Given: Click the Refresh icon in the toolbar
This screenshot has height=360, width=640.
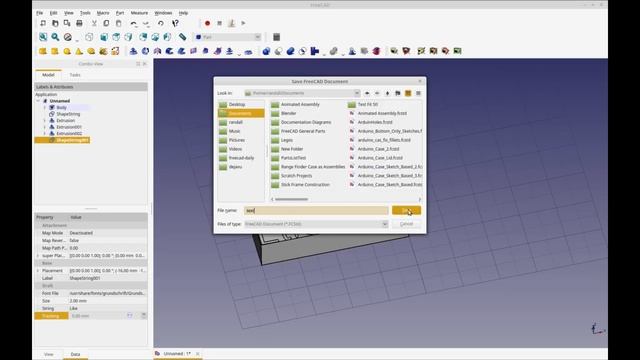Looking at the screenshot, I should click(x=161, y=23).
